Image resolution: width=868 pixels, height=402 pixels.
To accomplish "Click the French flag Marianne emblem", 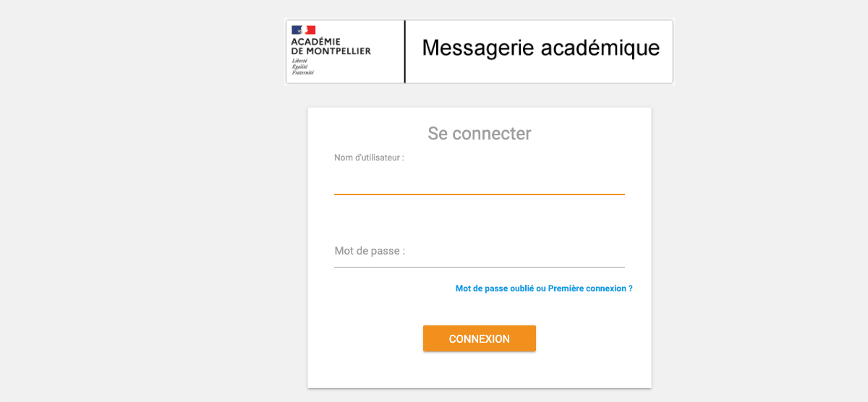I will (304, 30).
